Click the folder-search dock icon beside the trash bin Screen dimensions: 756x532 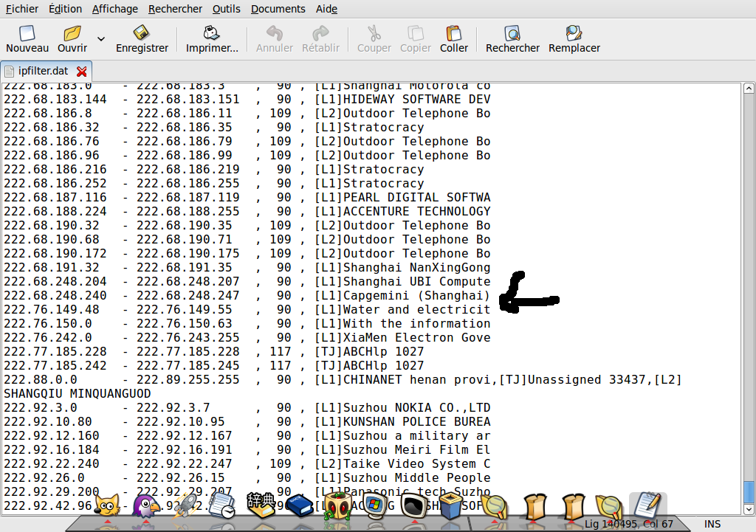point(494,507)
